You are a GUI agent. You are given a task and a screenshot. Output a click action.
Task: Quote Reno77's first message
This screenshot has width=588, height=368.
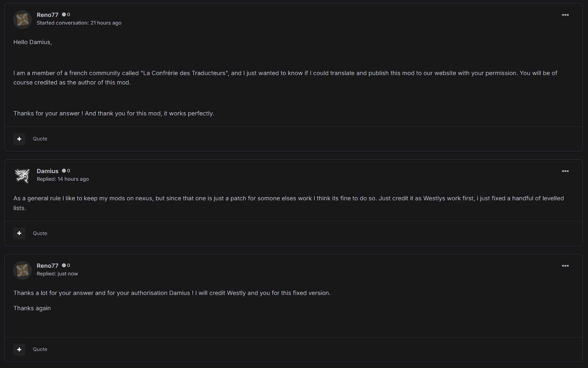[40, 139]
